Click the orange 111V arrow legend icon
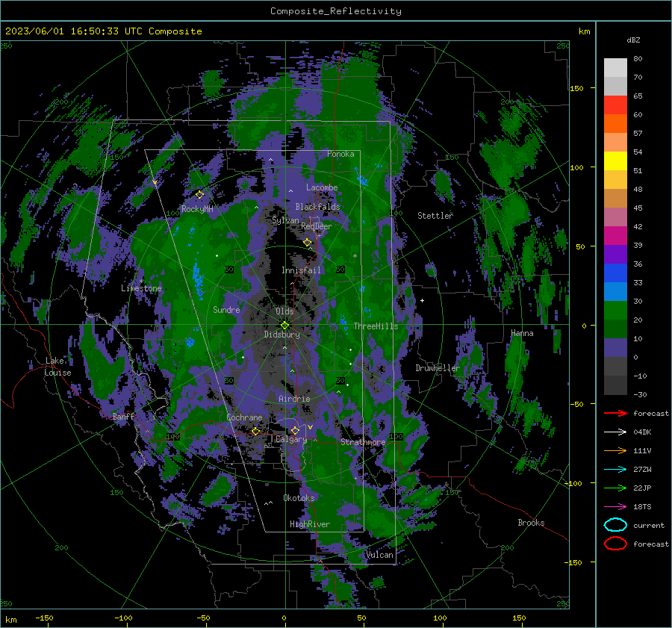Viewport: 672px width, 628px height. coord(615,450)
